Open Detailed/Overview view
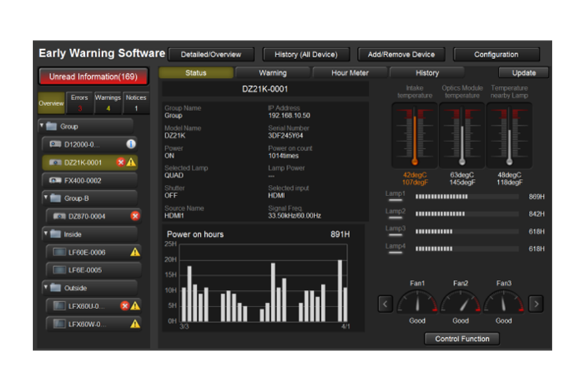Viewport: 584px width, 390px height. tap(211, 54)
